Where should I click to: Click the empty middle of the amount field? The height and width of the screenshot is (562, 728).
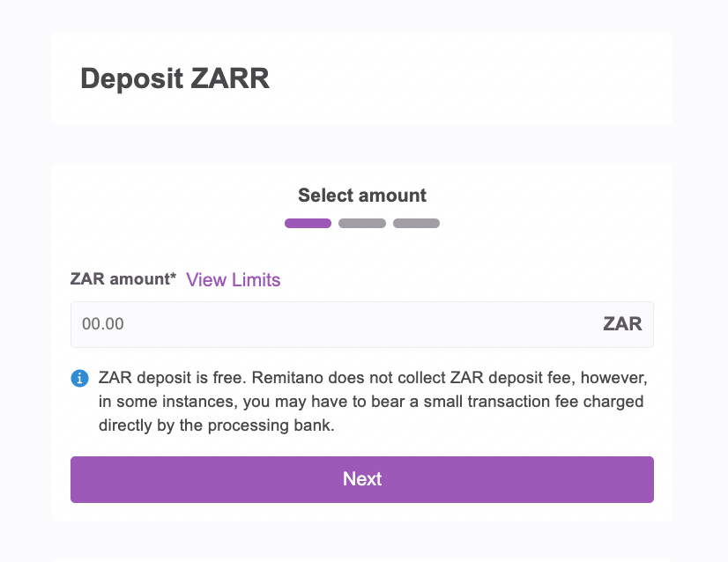[362, 324]
